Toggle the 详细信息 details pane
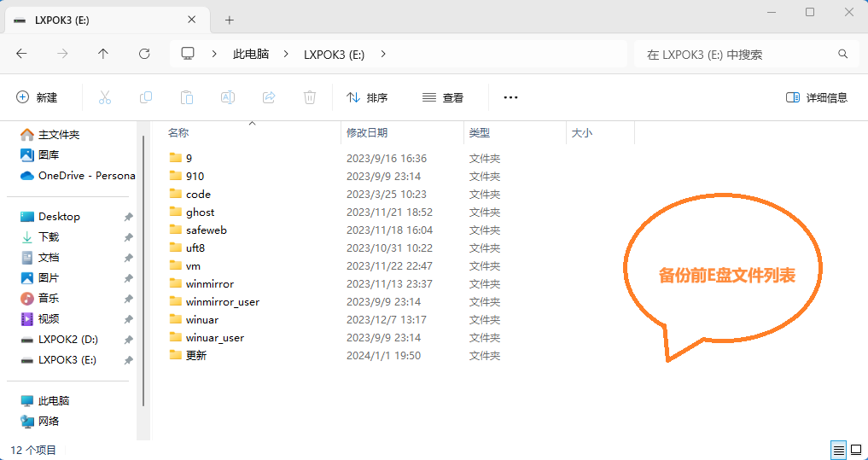Screen dimensions: 868x460 coord(817,97)
